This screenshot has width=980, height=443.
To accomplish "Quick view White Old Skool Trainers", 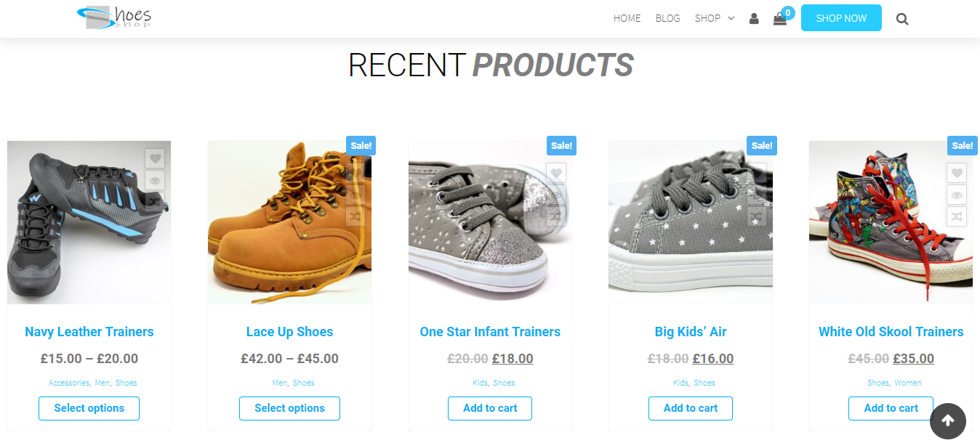I will point(957,195).
